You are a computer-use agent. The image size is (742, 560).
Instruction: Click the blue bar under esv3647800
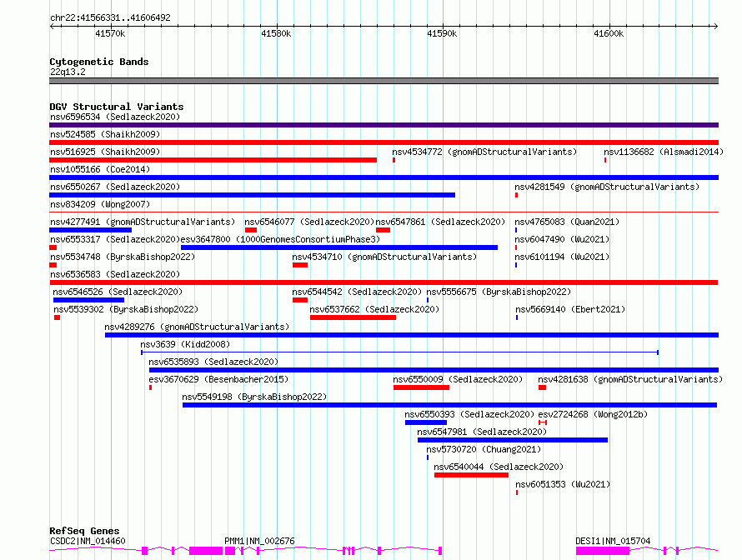(x=339, y=247)
